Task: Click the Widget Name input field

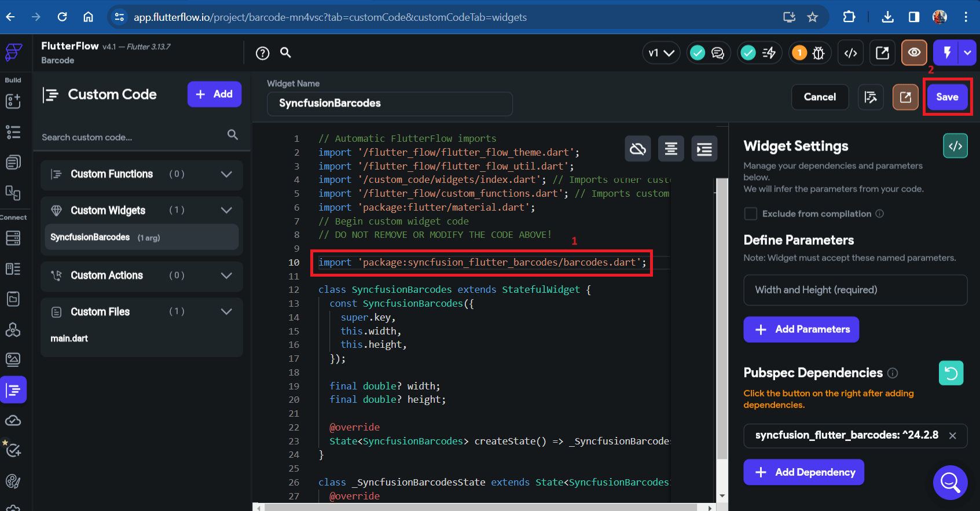Action: tap(390, 104)
